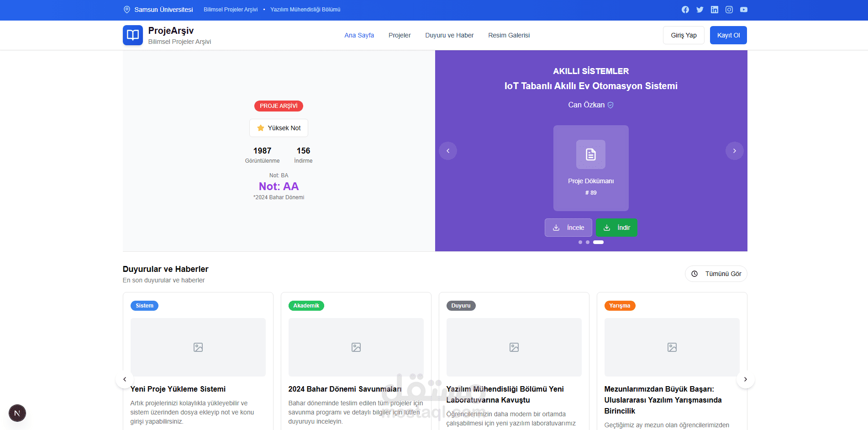Click the İncele button
This screenshot has width=868, height=430.
click(568, 228)
